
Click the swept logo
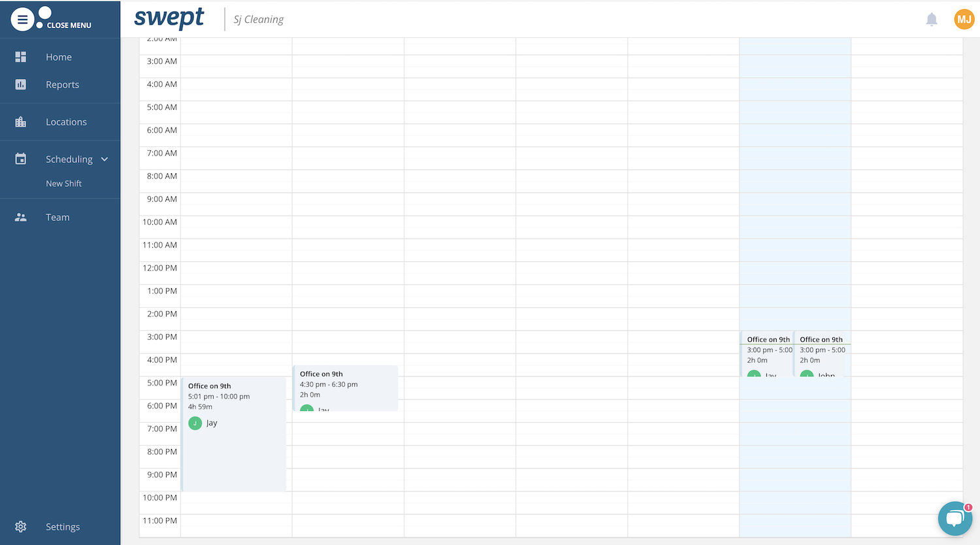pyautogui.click(x=169, y=18)
